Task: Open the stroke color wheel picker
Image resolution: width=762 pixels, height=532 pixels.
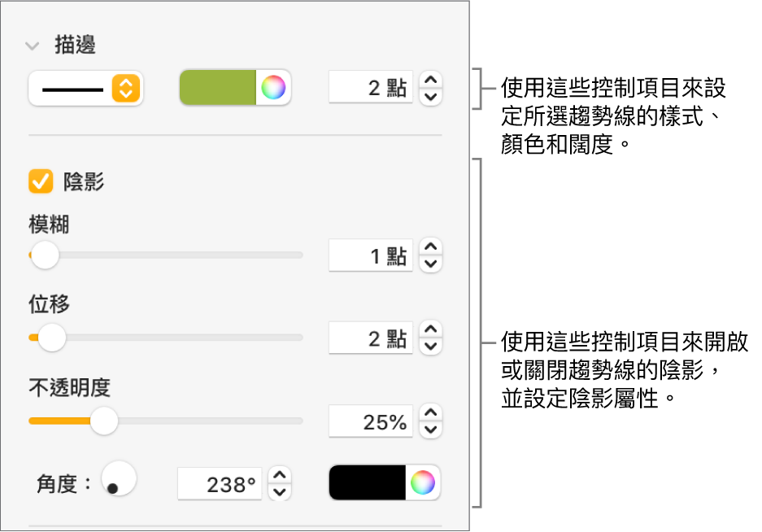Action: pos(273,89)
